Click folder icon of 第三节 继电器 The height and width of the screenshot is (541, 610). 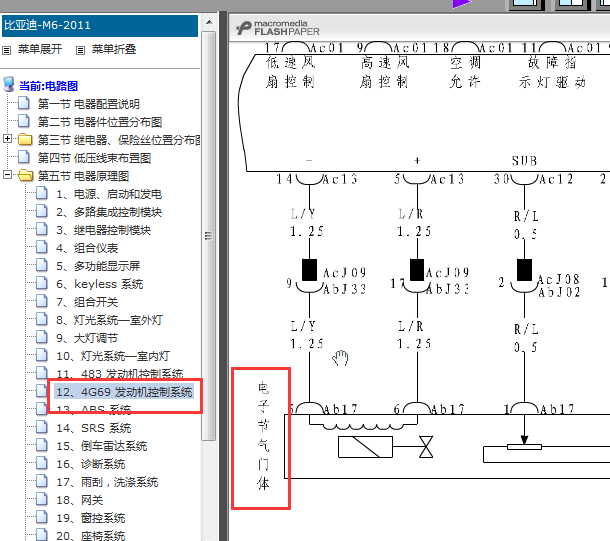click(25, 139)
